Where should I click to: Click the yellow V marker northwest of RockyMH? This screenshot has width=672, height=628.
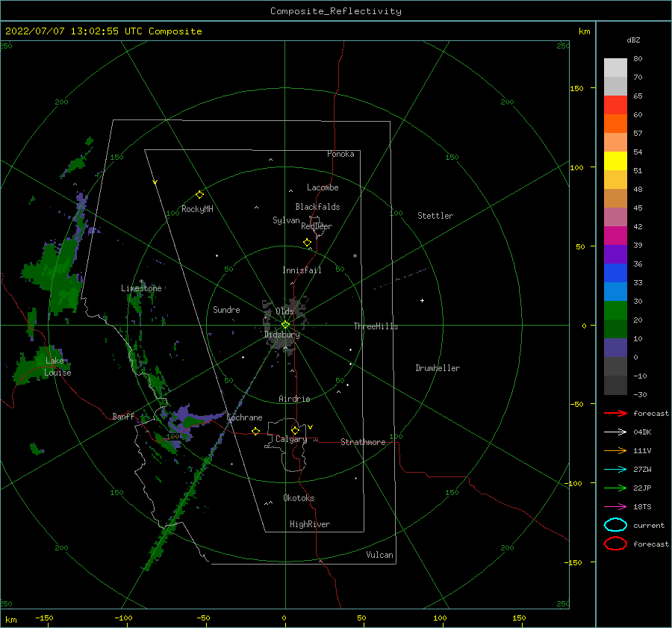(x=155, y=182)
